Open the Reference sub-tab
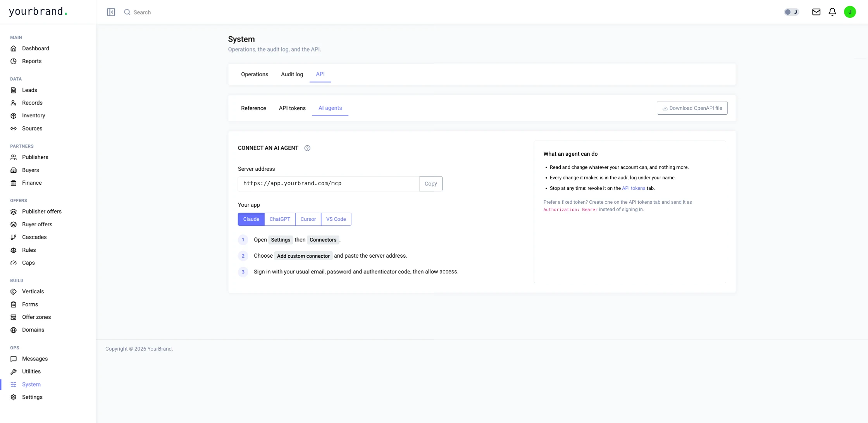 click(253, 108)
